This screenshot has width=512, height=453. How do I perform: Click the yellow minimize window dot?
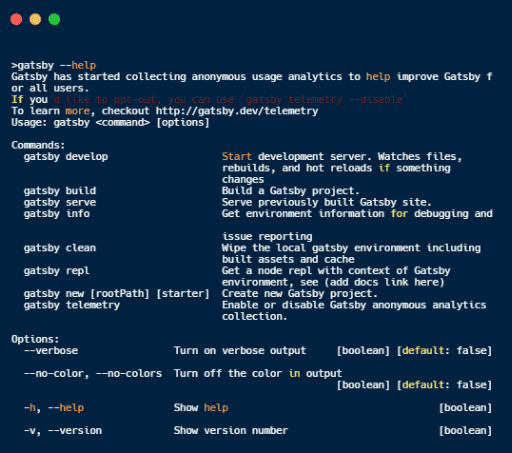(x=35, y=19)
